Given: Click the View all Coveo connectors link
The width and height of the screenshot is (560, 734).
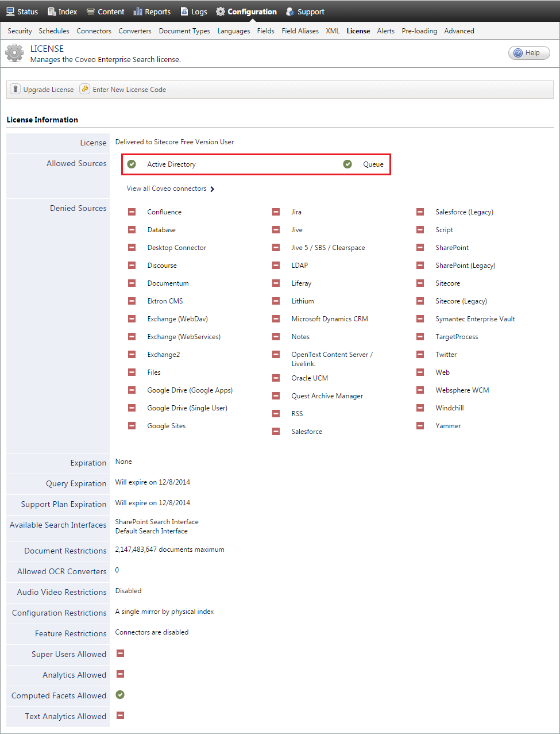Looking at the screenshot, I should point(166,188).
